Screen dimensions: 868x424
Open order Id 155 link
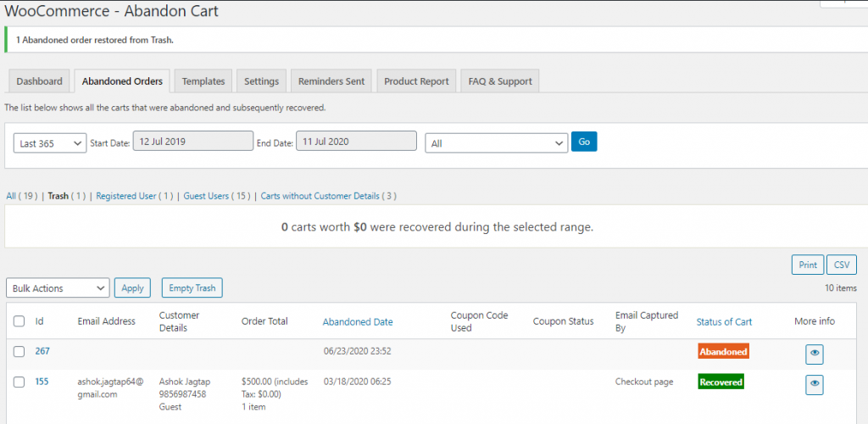(42, 382)
